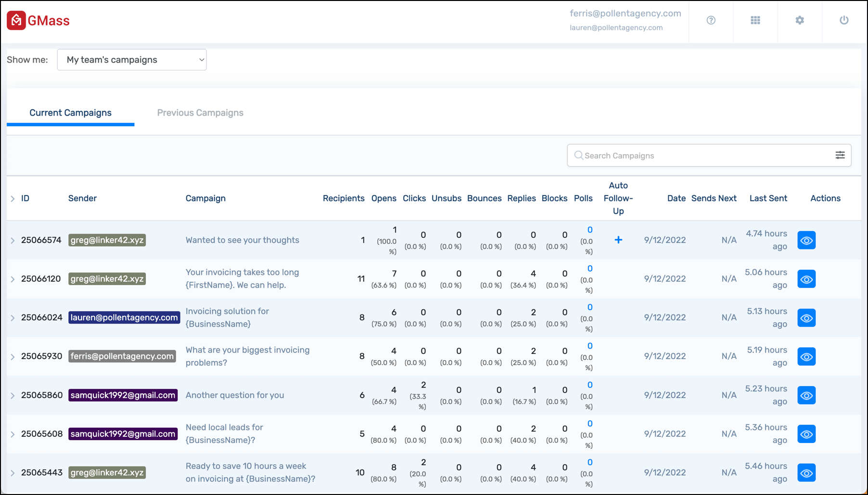Click replies value 4 for campaign 25066120
Viewport: 868px width, 495px height.
533,274
